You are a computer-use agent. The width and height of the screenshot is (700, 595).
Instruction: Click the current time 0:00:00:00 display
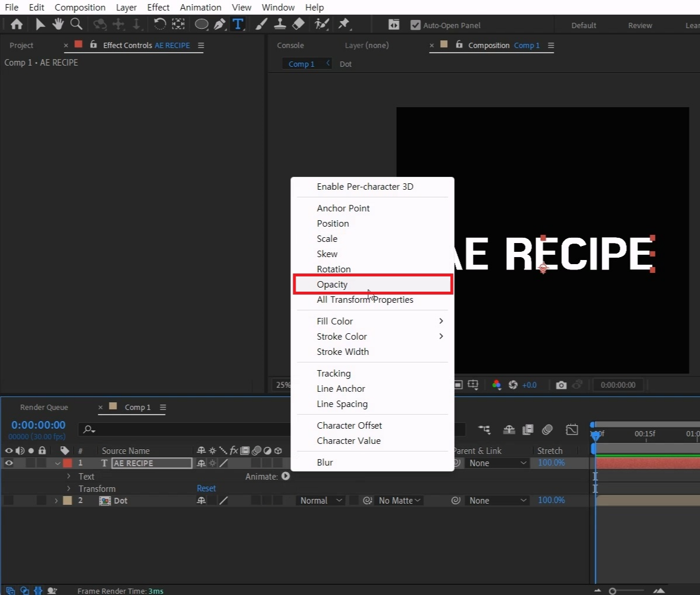(x=39, y=425)
